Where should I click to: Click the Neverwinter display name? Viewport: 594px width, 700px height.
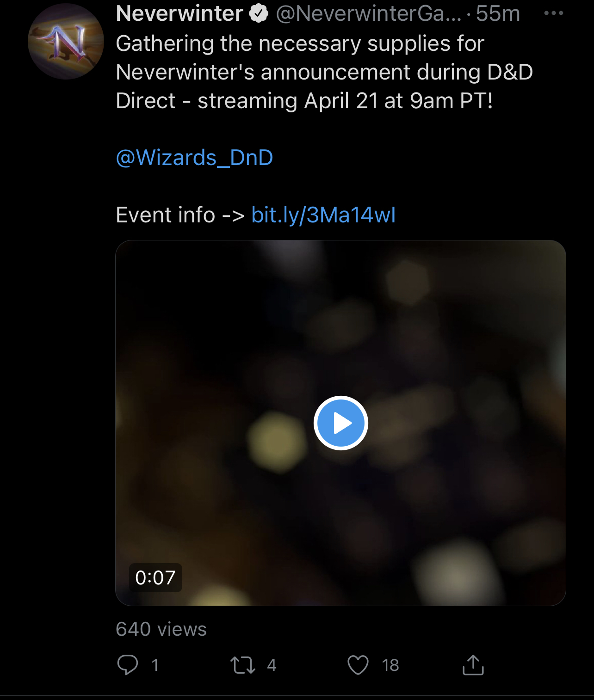coord(179,13)
